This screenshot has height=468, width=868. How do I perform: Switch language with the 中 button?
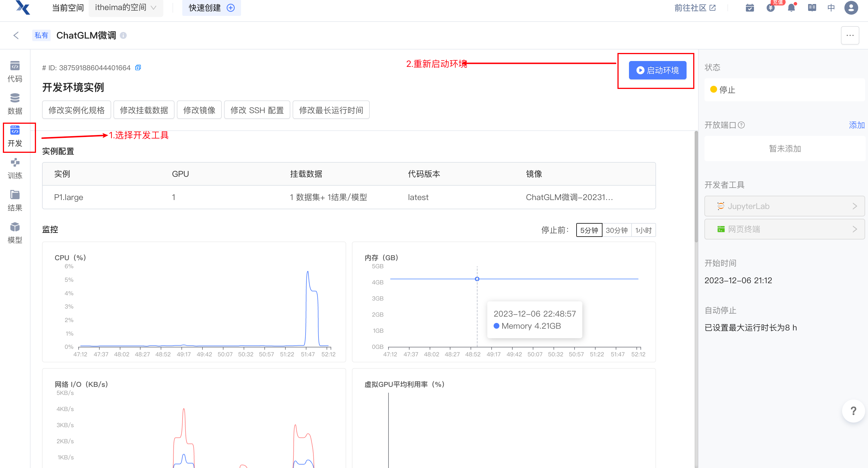pos(831,8)
